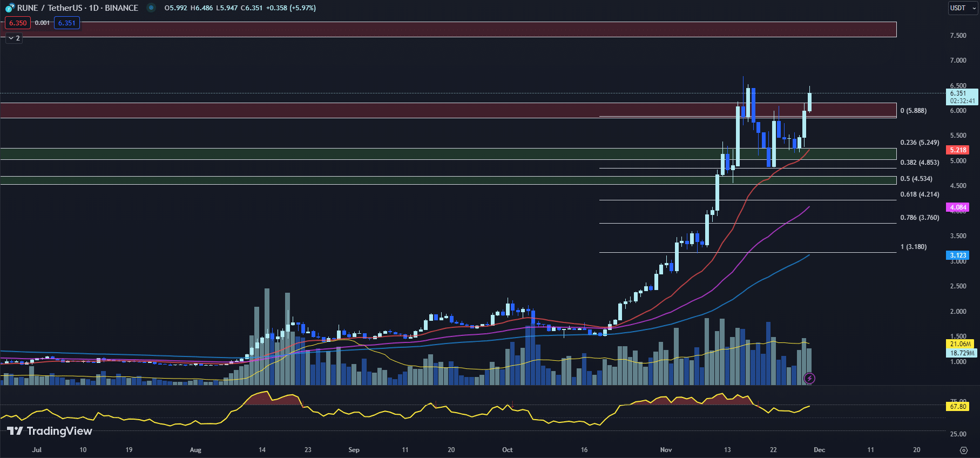Open the TradingView logo link
980x458 pixels.
click(x=49, y=431)
